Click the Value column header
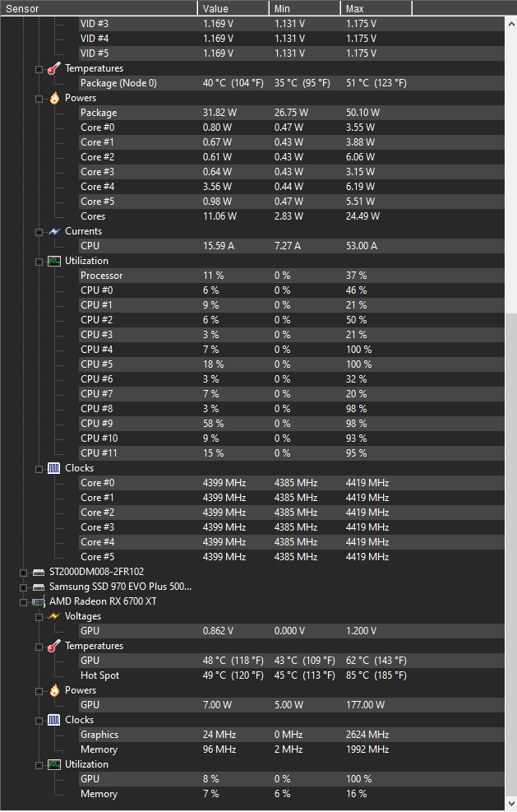517x812 pixels. [x=233, y=7]
